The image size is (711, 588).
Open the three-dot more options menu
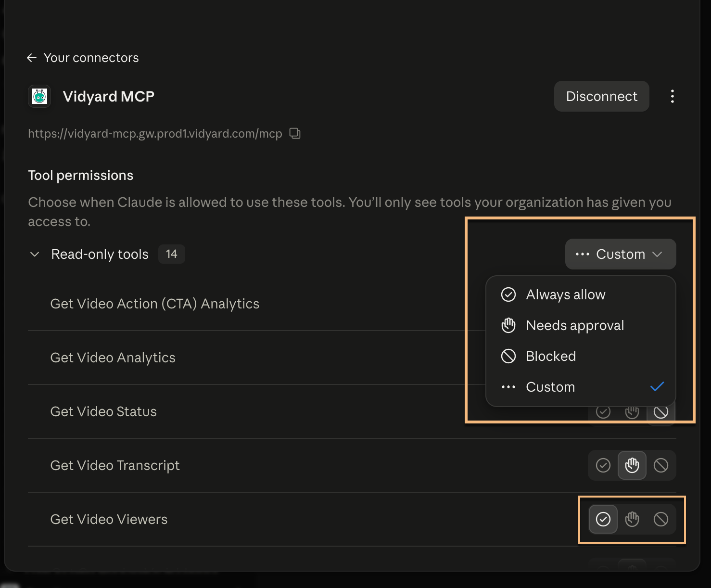[672, 96]
